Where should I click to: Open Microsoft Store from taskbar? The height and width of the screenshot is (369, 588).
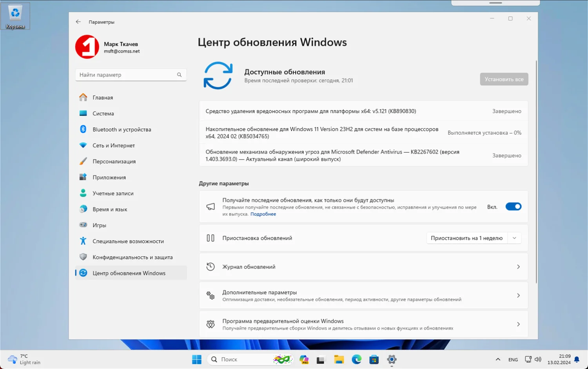[374, 359]
